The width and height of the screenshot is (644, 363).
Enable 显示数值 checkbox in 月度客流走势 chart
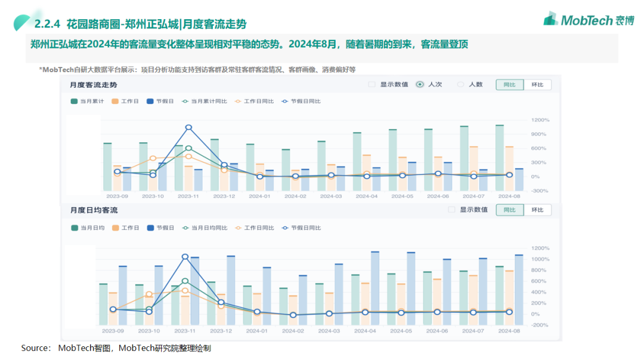(x=371, y=85)
